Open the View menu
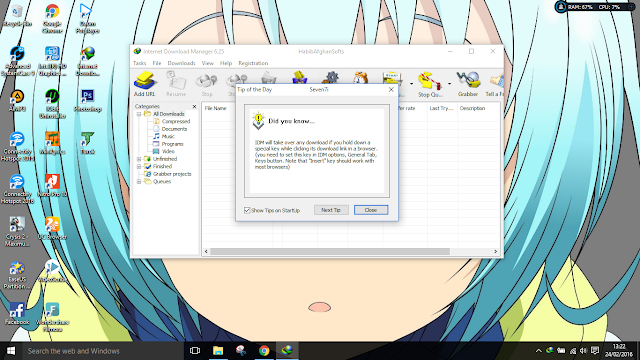This screenshot has height=360, width=640. [x=207, y=63]
